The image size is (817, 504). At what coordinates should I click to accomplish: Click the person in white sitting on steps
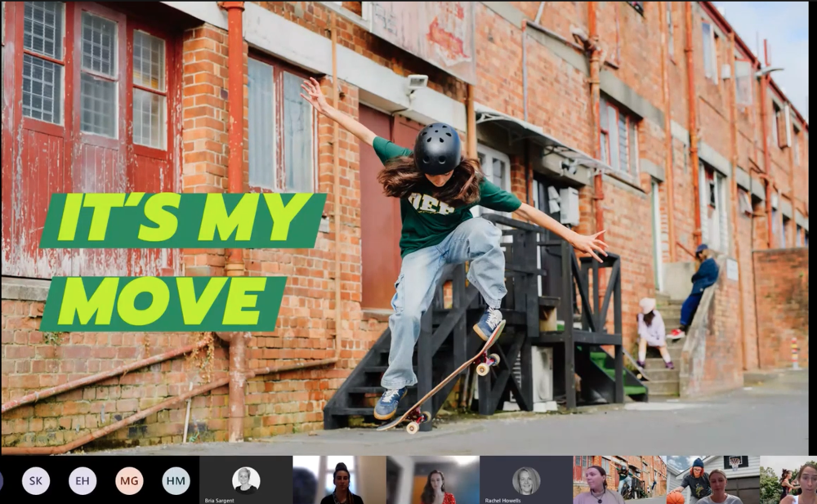(x=652, y=331)
